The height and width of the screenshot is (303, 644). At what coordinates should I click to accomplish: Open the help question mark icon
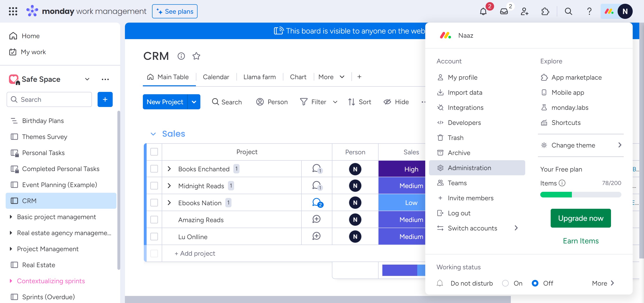click(x=589, y=12)
